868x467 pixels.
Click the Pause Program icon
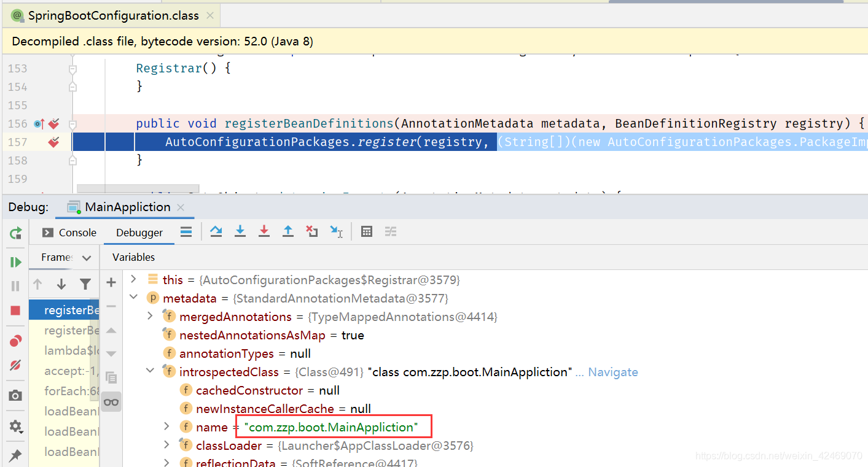click(x=15, y=286)
